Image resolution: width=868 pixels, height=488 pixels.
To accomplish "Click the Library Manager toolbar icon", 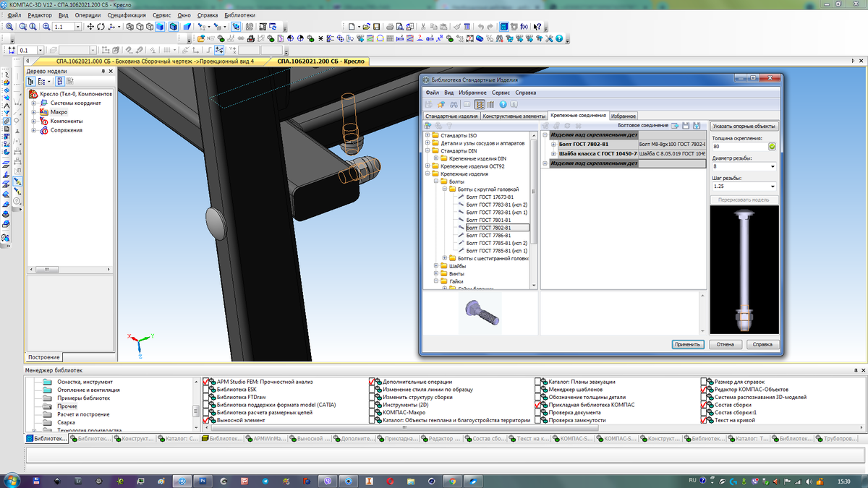I will click(x=503, y=27).
